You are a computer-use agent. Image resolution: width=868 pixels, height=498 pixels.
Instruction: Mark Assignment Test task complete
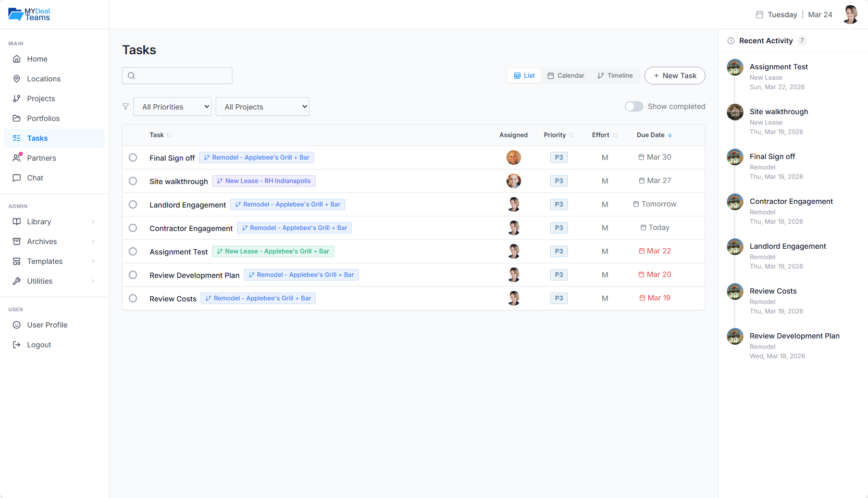coord(133,251)
